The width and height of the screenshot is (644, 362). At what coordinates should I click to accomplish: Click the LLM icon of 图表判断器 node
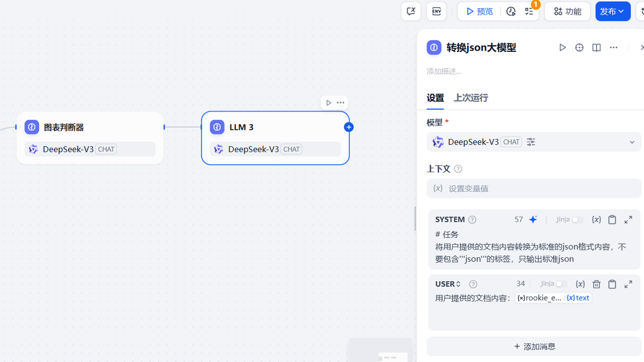click(x=32, y=127)
